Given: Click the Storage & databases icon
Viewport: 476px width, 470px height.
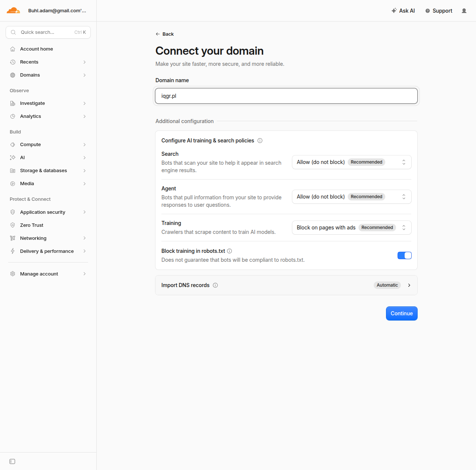Looking at the screenshot, I should pyautogui.click(x=13, y=171).
